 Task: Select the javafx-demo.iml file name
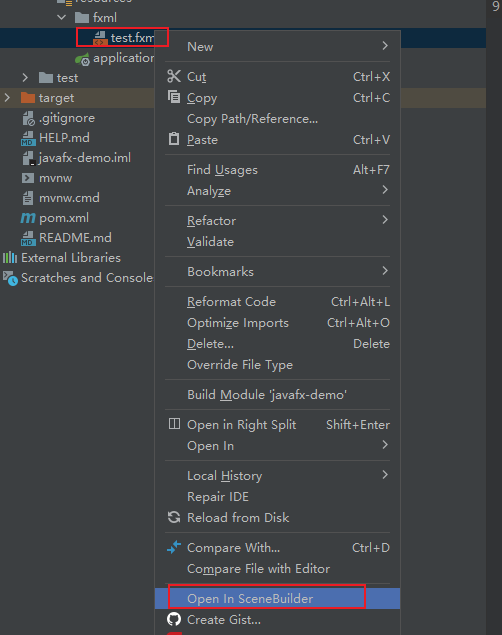pyautogui.click(x=85, y=158)
